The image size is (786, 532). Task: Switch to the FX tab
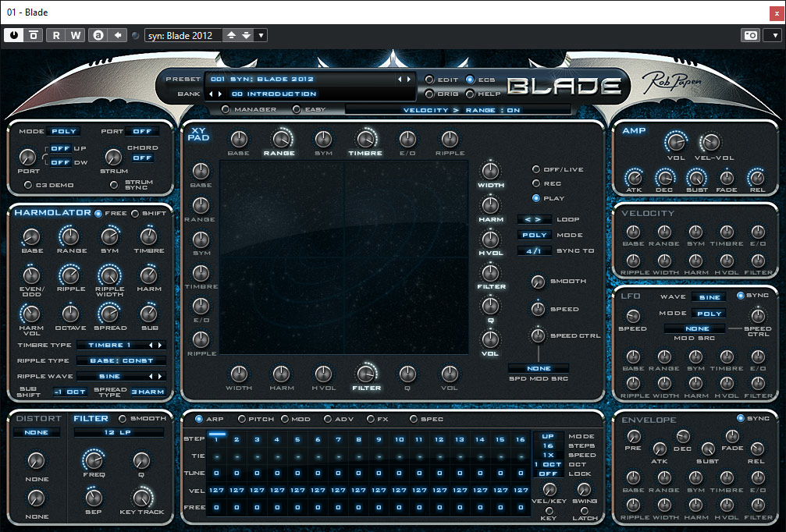[372, 419]
